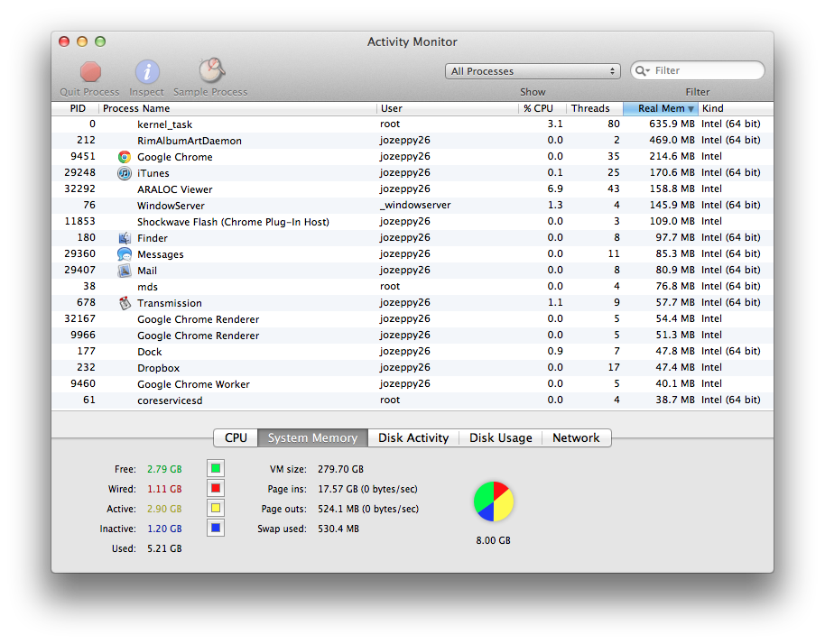Open the Inspect info icon
The image size is (825, 644).
pos(147,71)
